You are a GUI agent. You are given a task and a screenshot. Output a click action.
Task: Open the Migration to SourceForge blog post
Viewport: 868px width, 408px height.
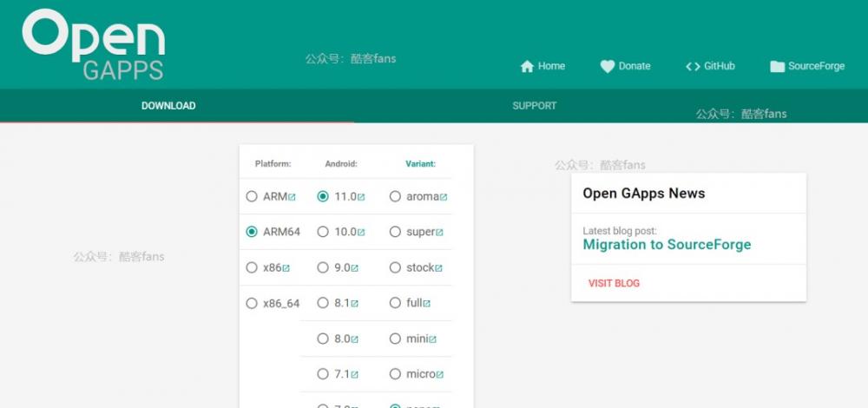667,245
